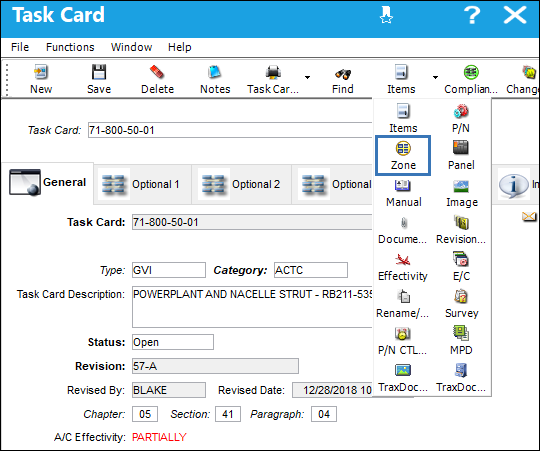Click the Revised Date field

332,390
